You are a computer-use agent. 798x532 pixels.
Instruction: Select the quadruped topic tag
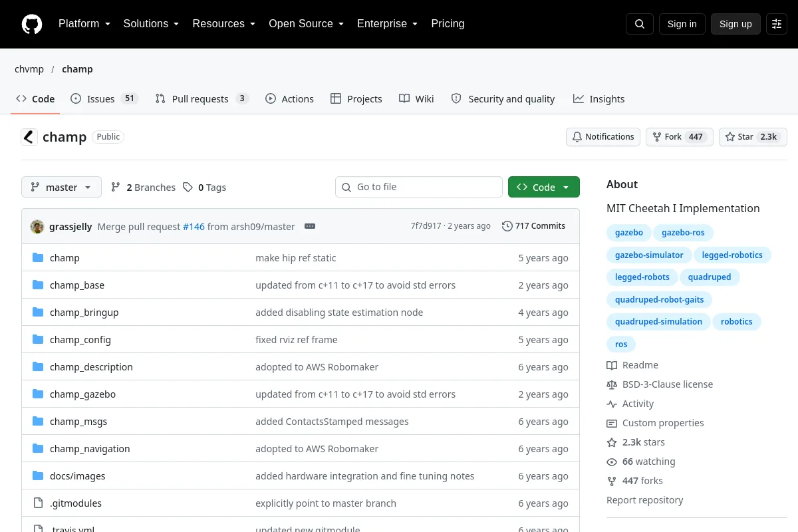pyautogui.click(x=710, y=277)
